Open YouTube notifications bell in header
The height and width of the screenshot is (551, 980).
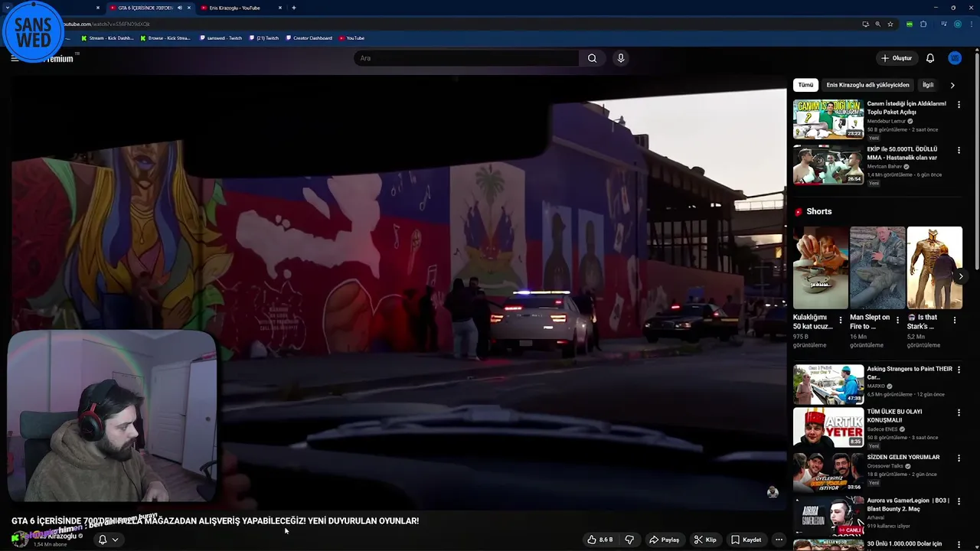point(930,58)
